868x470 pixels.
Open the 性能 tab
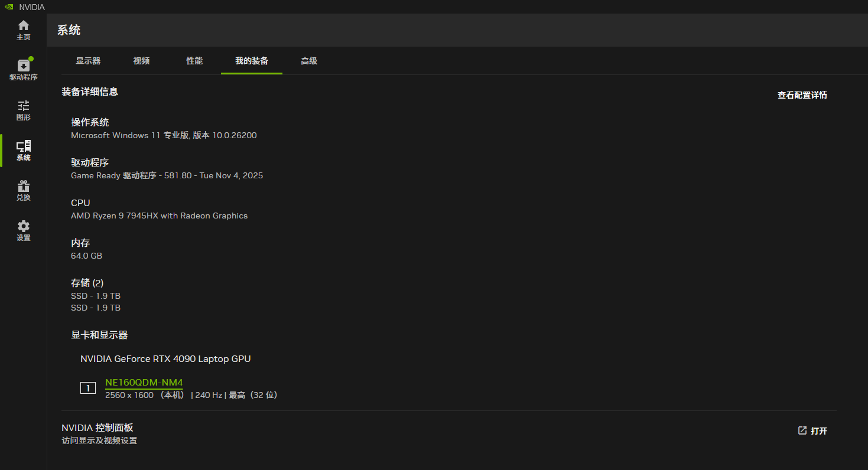coord(194,61)
